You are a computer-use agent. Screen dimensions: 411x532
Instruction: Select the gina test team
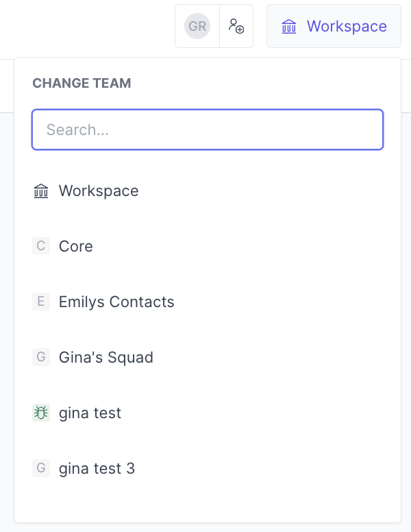(90, 413)
